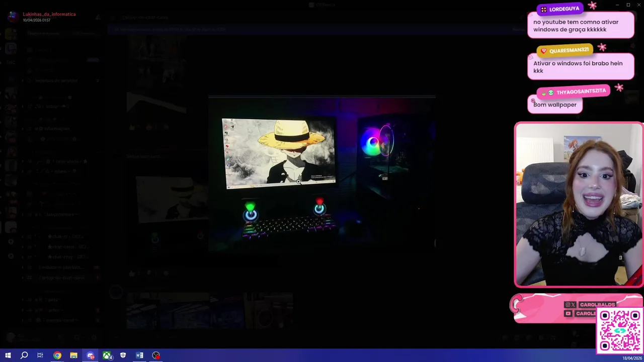Open Lukinhas_da_informatica profile name

tap(49, 14)
